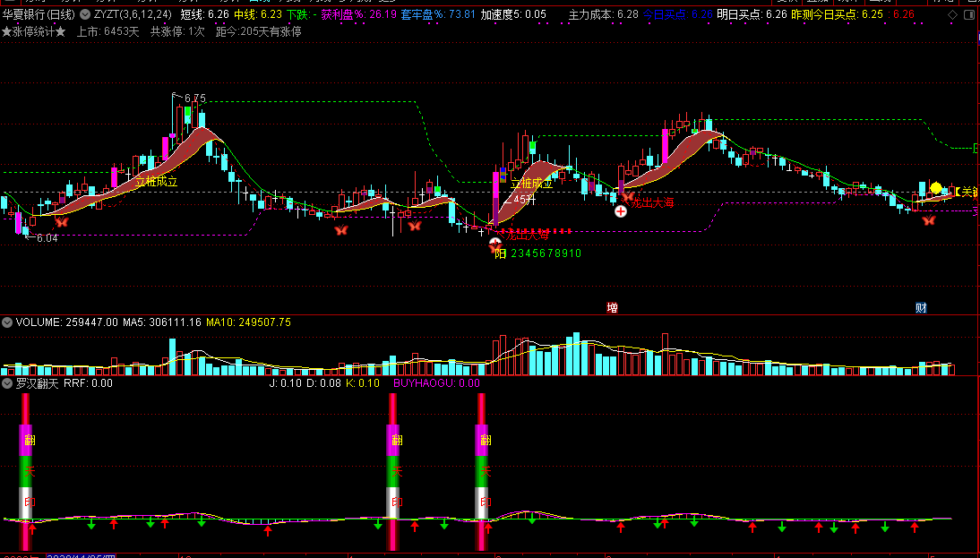
Task: Click the ZYZT(3,6,12,24) indicator name
Action: click(x=133, y=14)
